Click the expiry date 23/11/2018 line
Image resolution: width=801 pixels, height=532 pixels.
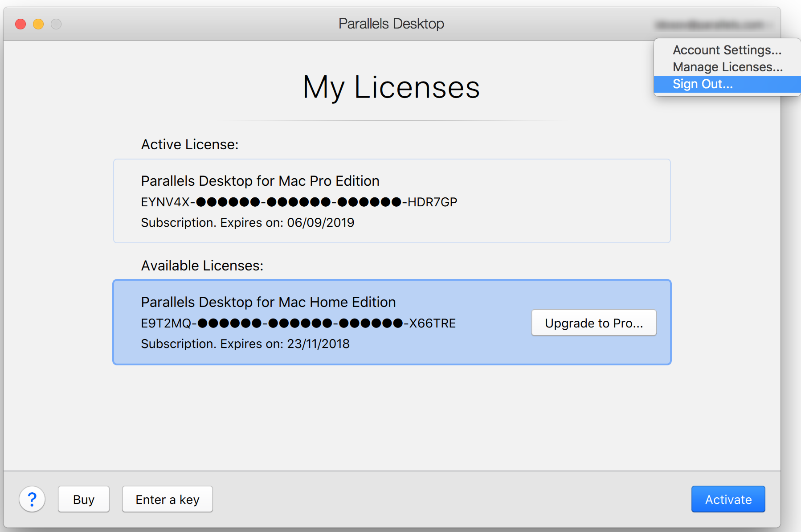click(245, 344)
